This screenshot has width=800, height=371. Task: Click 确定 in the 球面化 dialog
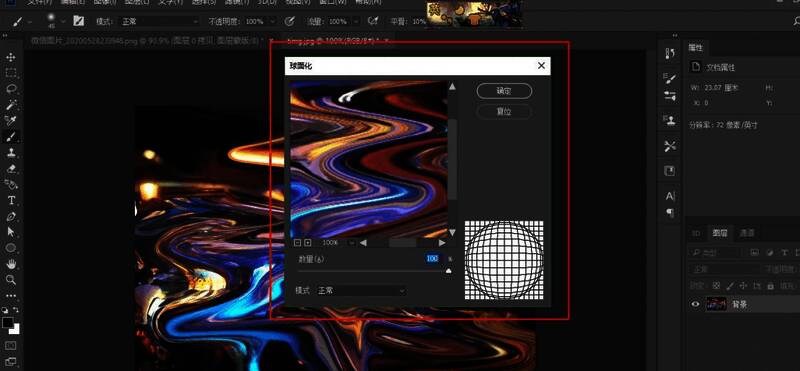pyautogui.click(x=504, y=91)
